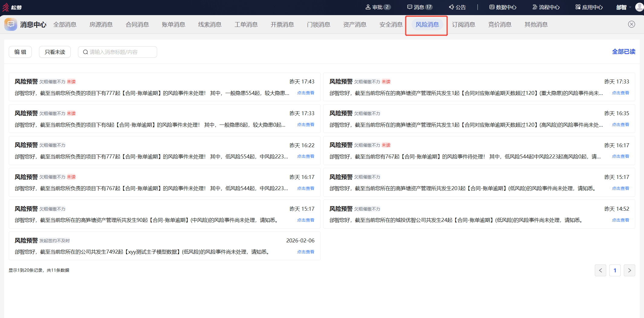644x318 pixels.
Task: Click 点击查看 for 项目下有767起 message
Action: pyautogui.click(x=306, y=188)
